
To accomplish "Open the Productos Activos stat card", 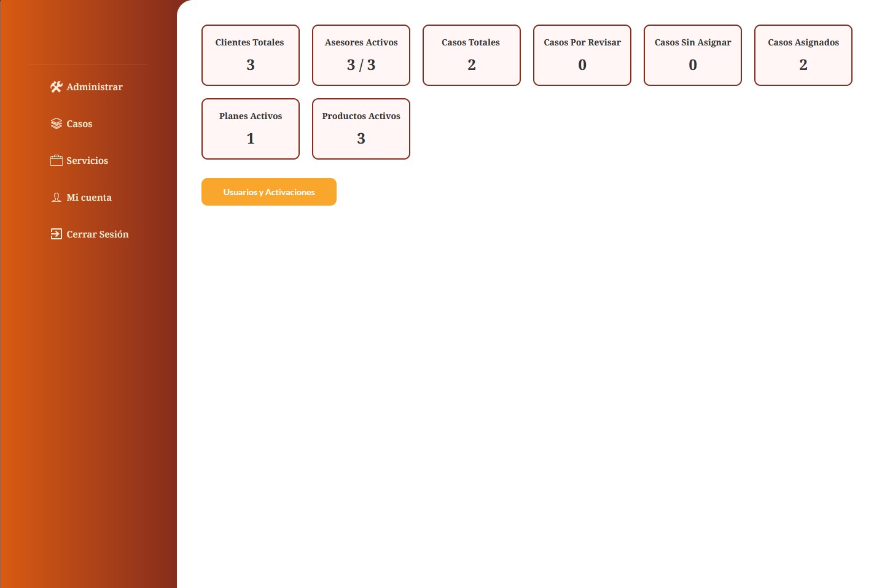I will click(361, 129).
